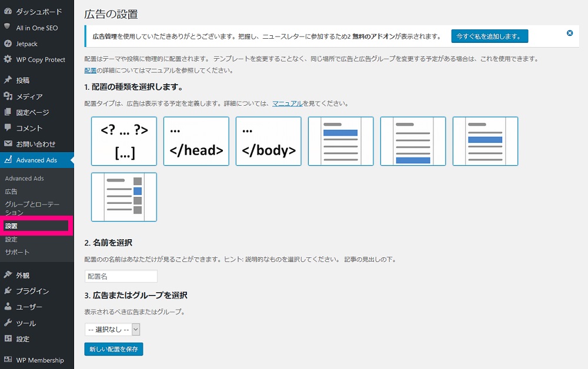Open the 設定 submenu under Advanced Ads
Image resolution: width=588 pixels, height=369 pixels.
point(11,239)
